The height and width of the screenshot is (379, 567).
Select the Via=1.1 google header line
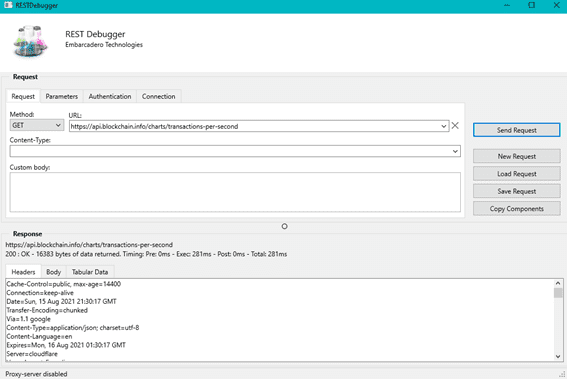[29, 319]
